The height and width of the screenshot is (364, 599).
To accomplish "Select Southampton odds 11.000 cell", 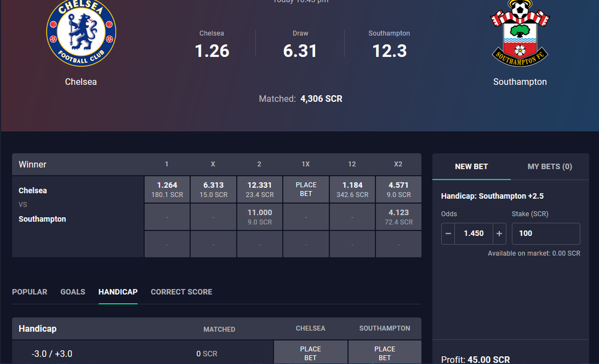I will tap(260, 217).
